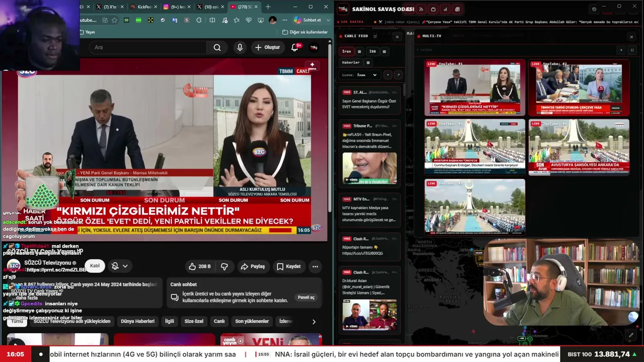644x362 pixels.
Task: Add a new list in Canlı Feed
Action: pos(387,75)
